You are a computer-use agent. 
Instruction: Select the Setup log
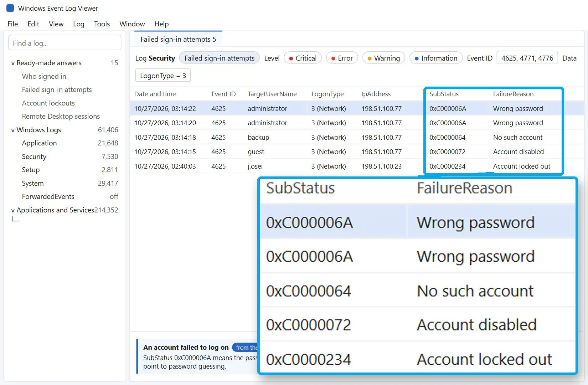pyautogui.click(x=31, y=170)
